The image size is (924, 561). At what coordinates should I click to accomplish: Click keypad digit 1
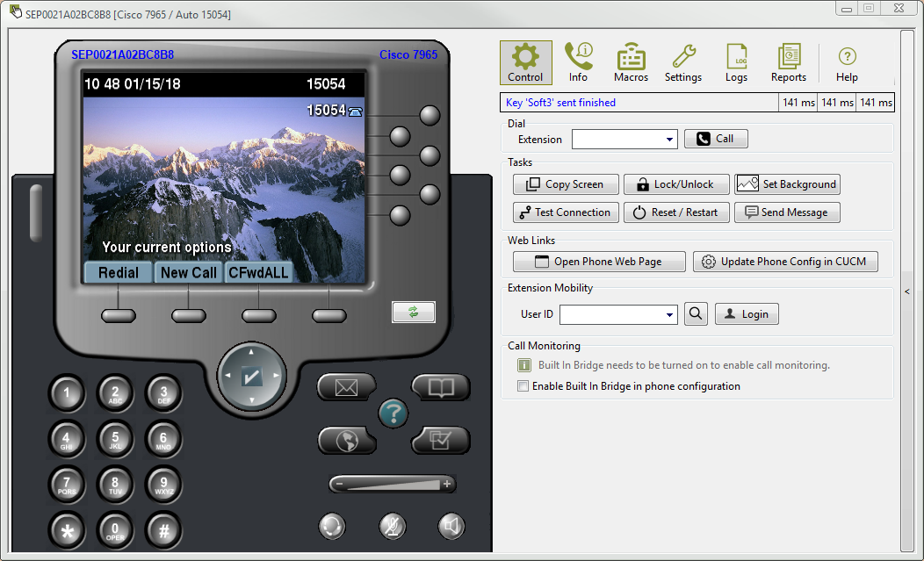[67, 393]
